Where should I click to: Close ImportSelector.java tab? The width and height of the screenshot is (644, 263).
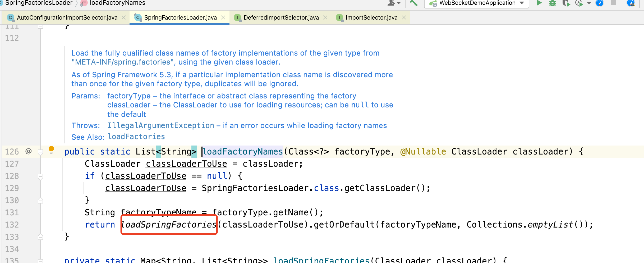pos(404,17)
